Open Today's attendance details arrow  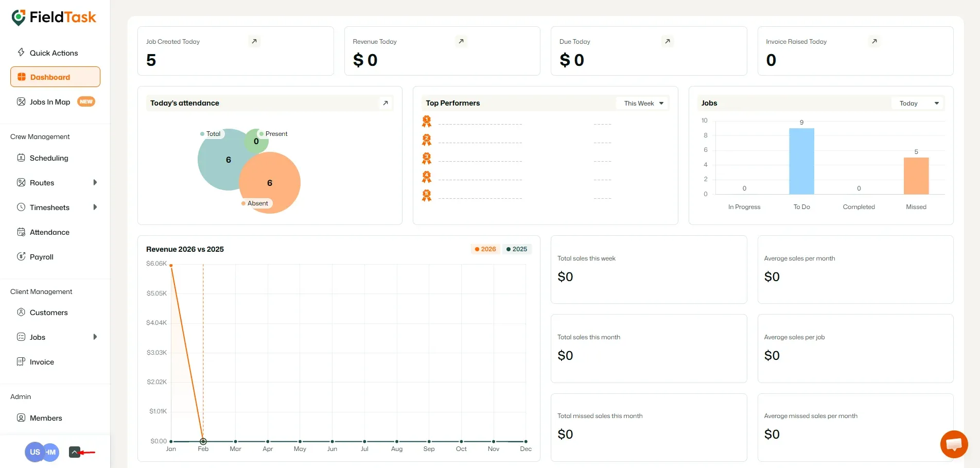click(386, 103)
